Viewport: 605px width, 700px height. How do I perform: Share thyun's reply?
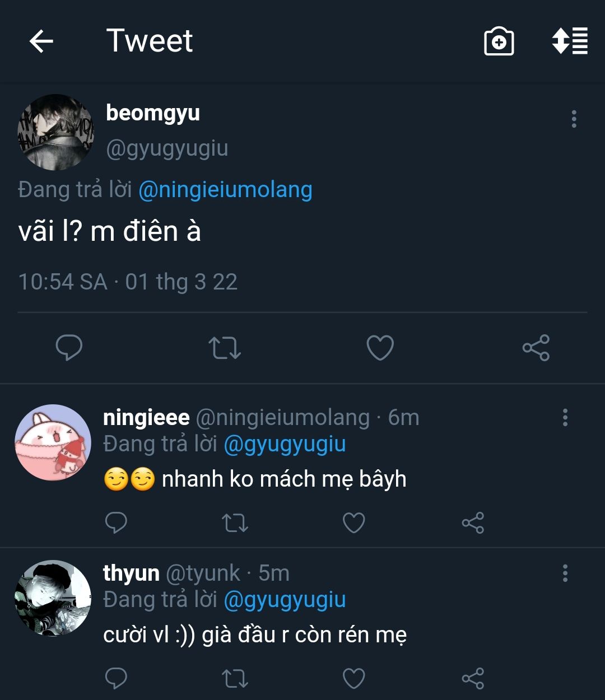tap(473, 678)
